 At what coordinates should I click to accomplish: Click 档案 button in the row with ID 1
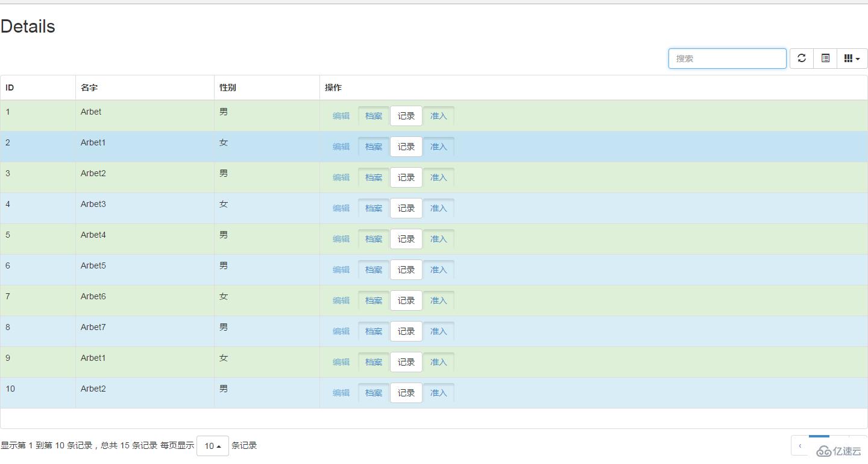pos(374,116)
